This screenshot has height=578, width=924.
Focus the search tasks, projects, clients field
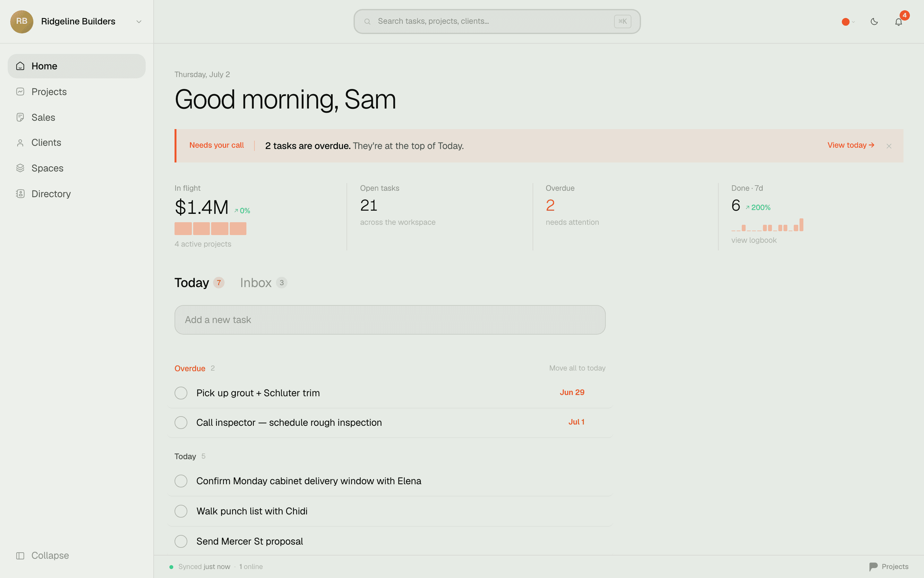click(497, 22)
